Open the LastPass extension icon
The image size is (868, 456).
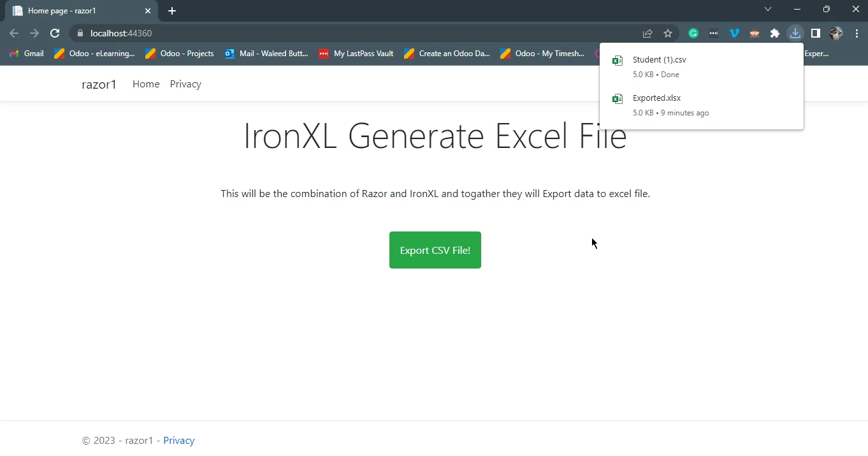[714, 33]
